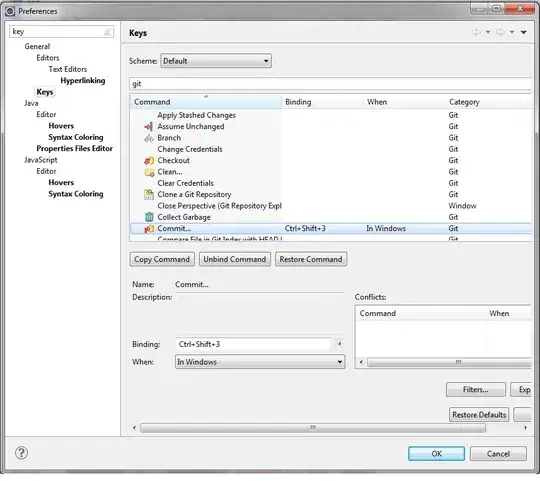Confirm with the OK button
This screenshot has height=481, width=540.
436,453
